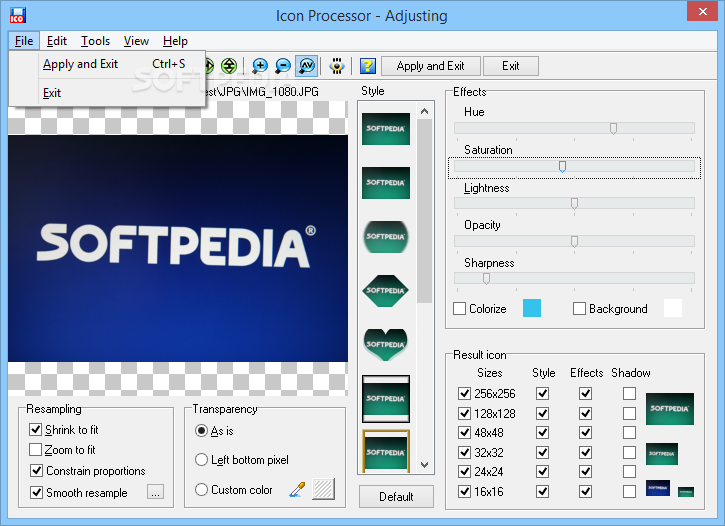Image resolution: width=725 pixels, height=526 pixels.
Task: Click the medium green result icon preview
Action: (662, 454)
